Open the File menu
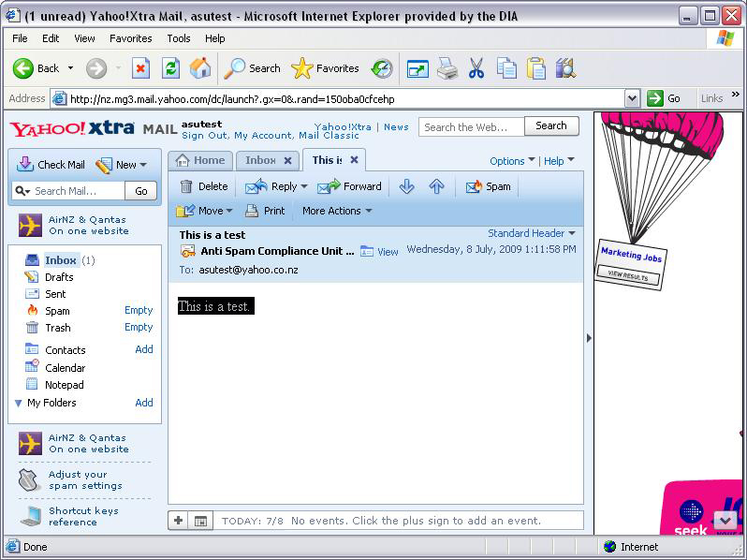Screen dimensions: 747x560 coord(20,38)
